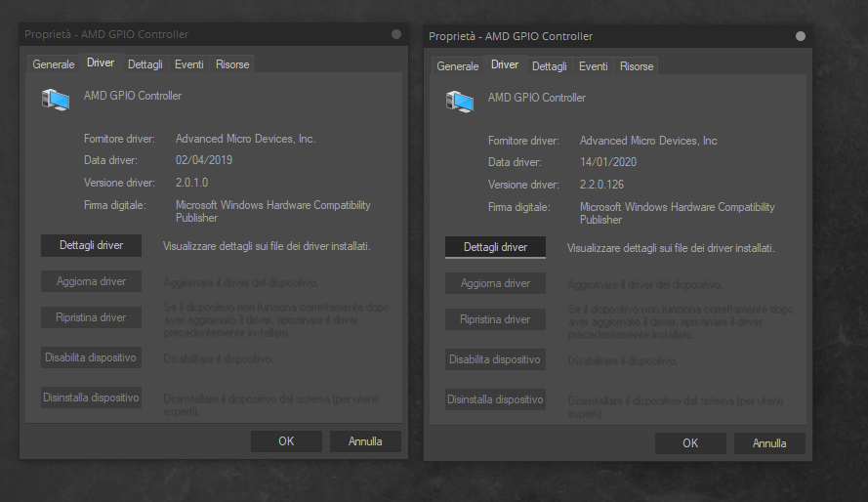
Task: Open Generale tab in right window
Action: click(x=457, y=65)
